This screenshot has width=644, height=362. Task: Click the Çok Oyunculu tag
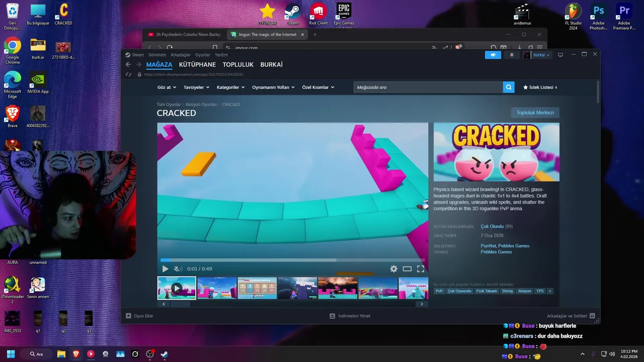coord(459,291)
